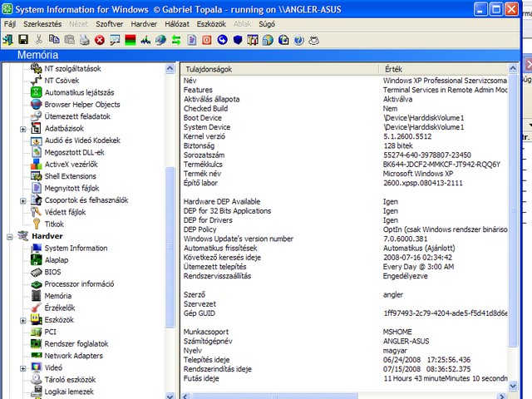The width and height of the screenshot is (532, 399).
Task: Click the floppy disk save icon
Action: [23, 40]
